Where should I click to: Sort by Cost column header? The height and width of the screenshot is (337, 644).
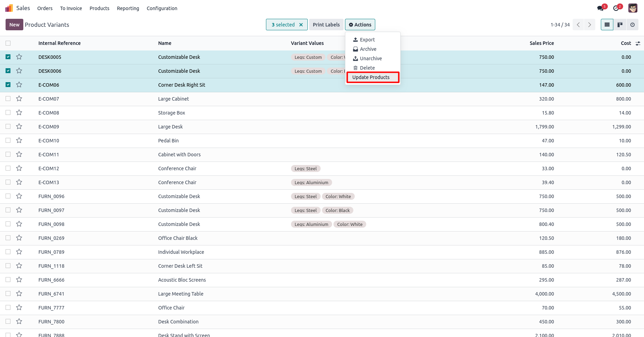click(x=626, y=43)
